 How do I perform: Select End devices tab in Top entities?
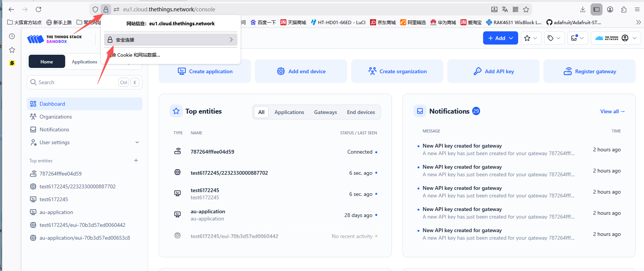pos(361,112)
